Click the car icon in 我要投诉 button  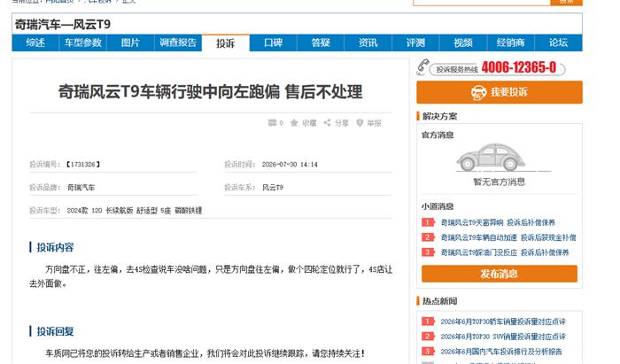(478, 92)
